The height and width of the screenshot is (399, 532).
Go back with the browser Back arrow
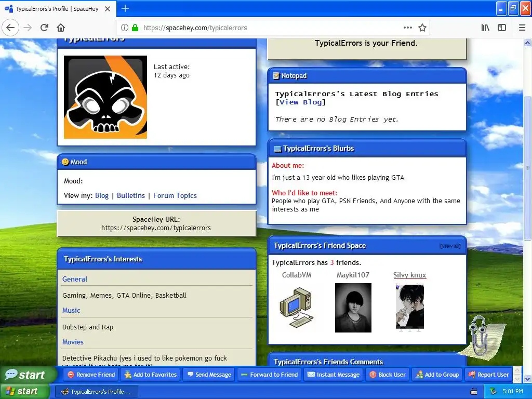pos(10,28)
